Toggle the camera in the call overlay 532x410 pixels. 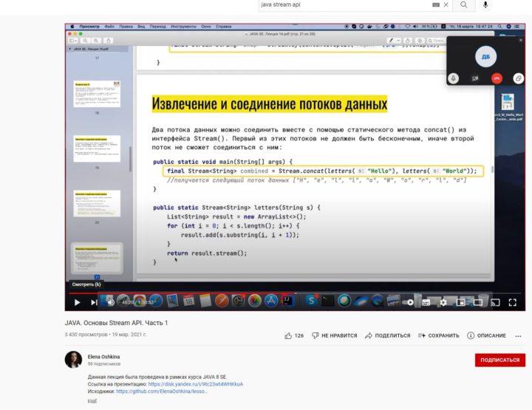point(475,78)
